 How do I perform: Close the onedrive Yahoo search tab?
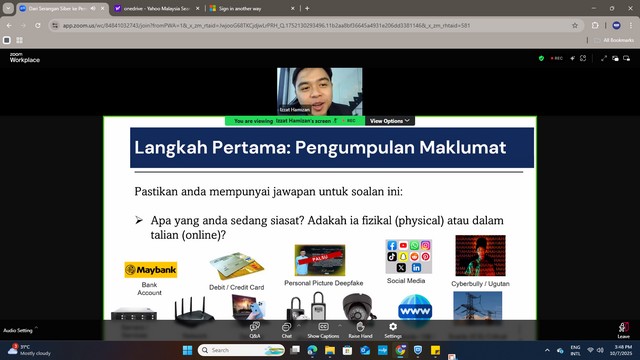(198, 9)
